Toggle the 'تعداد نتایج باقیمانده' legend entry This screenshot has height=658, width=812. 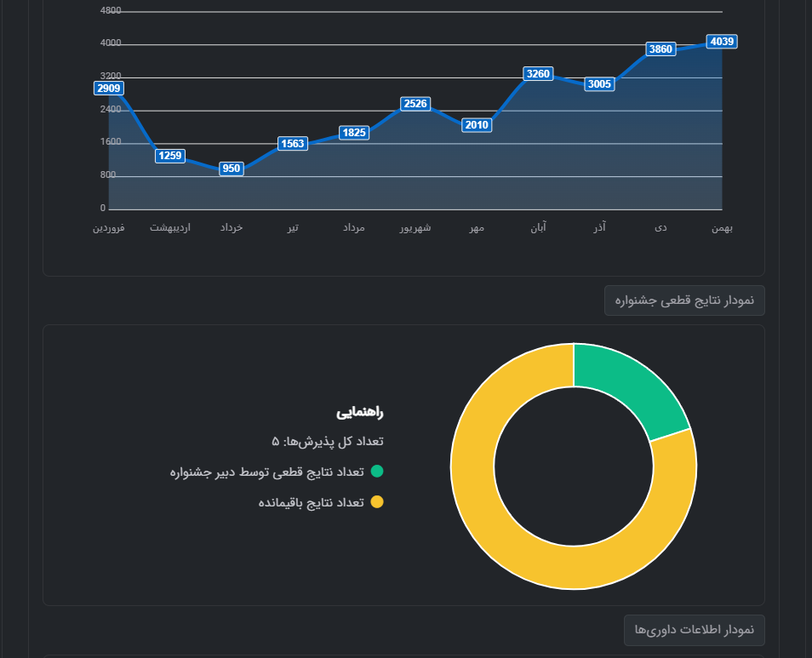pyautogui.click(x=312, y=502)
